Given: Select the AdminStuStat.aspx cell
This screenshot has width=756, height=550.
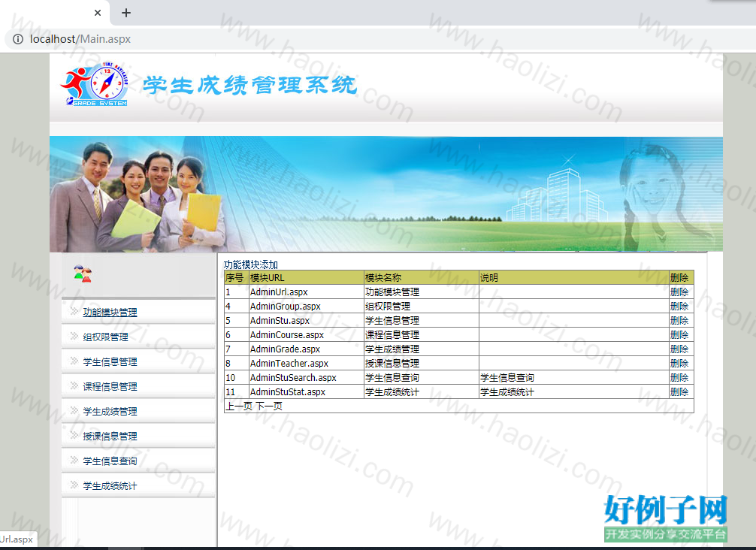Looking at the screenshot, I should point(306,392).
